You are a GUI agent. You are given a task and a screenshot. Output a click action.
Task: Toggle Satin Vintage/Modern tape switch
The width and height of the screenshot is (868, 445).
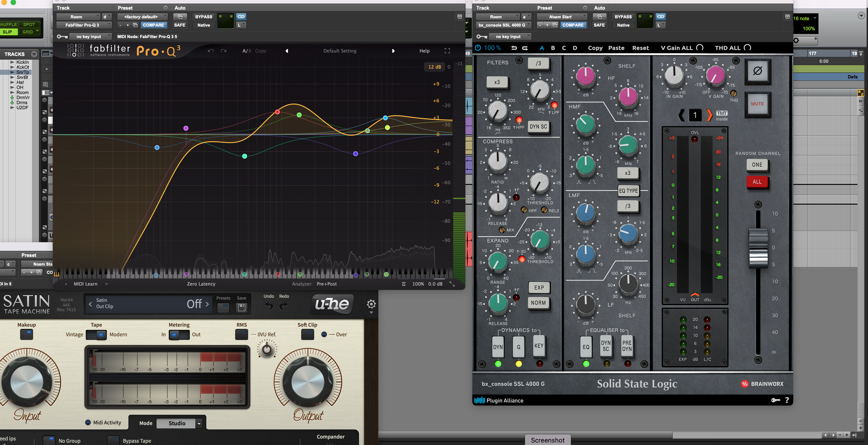[x=96, y=334]
